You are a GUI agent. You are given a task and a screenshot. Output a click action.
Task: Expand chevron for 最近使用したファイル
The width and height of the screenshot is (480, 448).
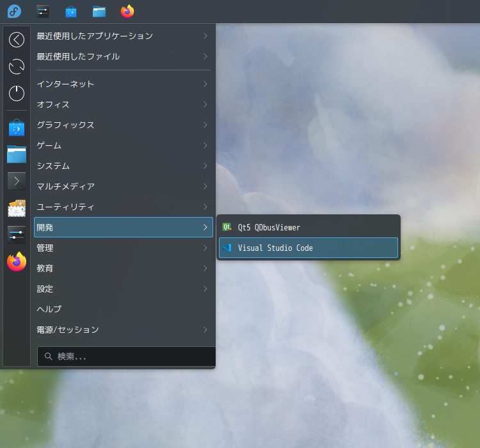pyautogui.click(x=205, y=56)
